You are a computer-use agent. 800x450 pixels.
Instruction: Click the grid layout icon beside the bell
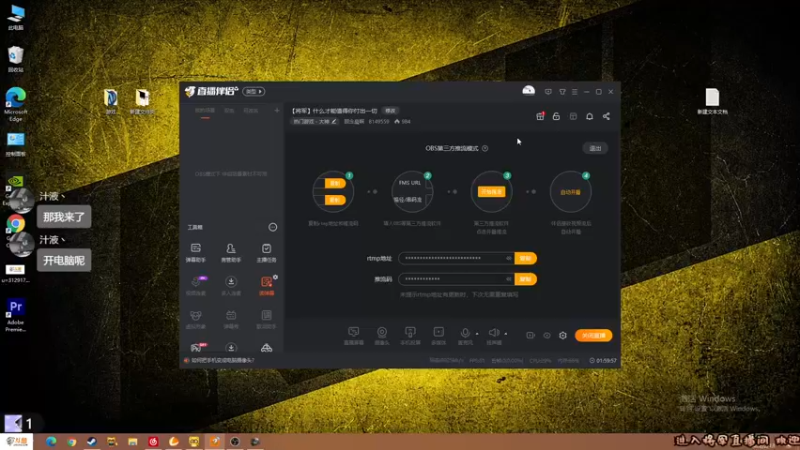(573, 116)
